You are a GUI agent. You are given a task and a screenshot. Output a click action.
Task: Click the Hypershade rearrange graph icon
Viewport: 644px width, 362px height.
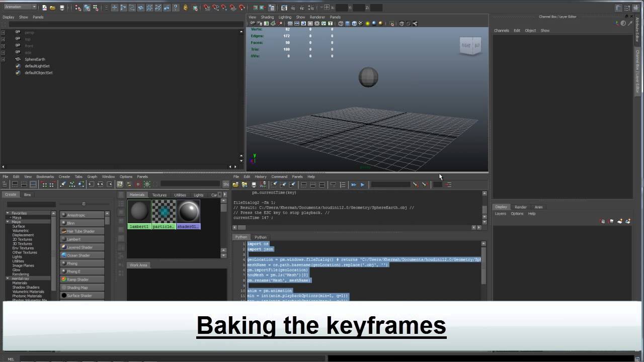[72, 185]
